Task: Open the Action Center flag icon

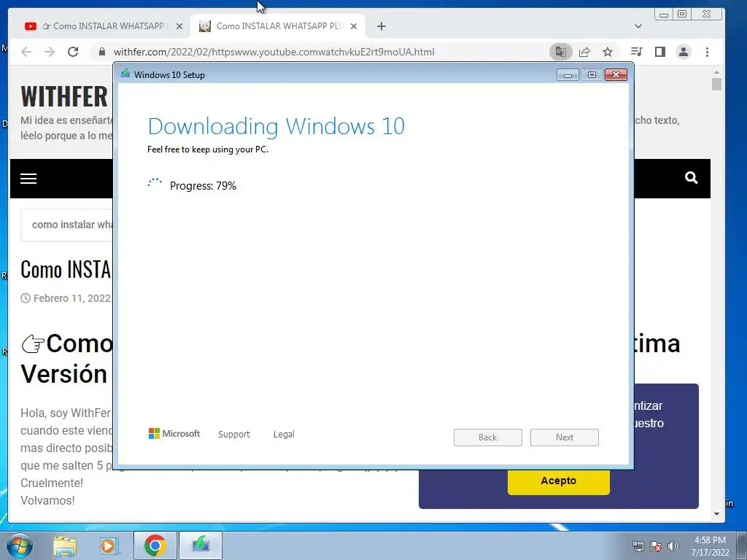Action: [x=656, y=546]
